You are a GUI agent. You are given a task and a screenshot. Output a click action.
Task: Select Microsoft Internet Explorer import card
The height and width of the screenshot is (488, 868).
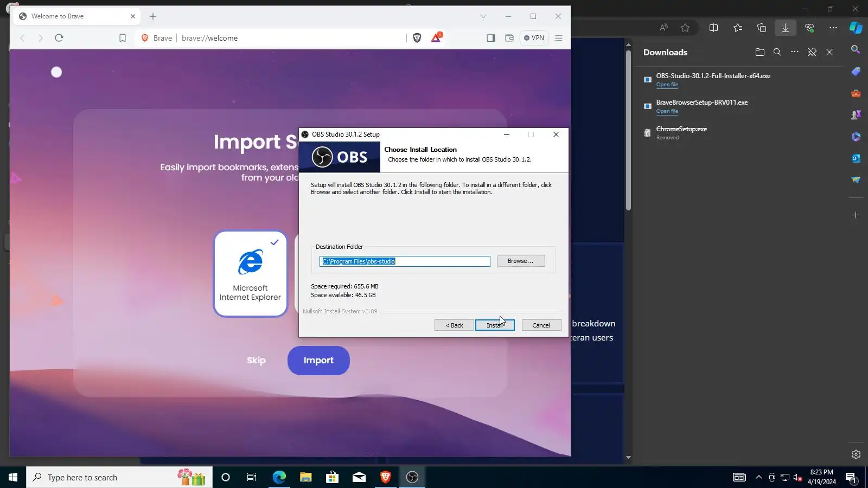(x=250, y=273)
